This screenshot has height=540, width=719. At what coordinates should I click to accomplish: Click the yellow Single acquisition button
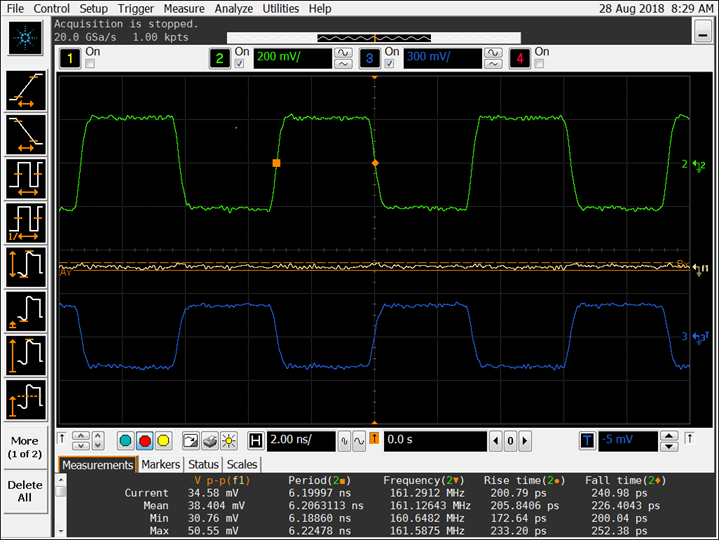pos(163,441)
